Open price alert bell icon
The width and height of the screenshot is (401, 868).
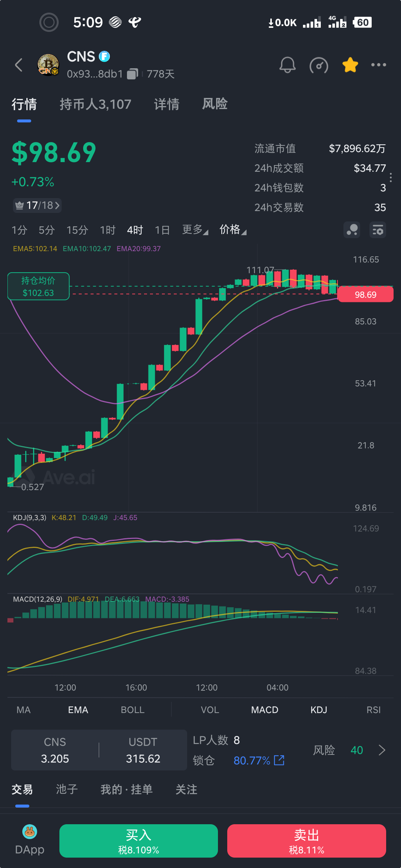pos(287,65)
